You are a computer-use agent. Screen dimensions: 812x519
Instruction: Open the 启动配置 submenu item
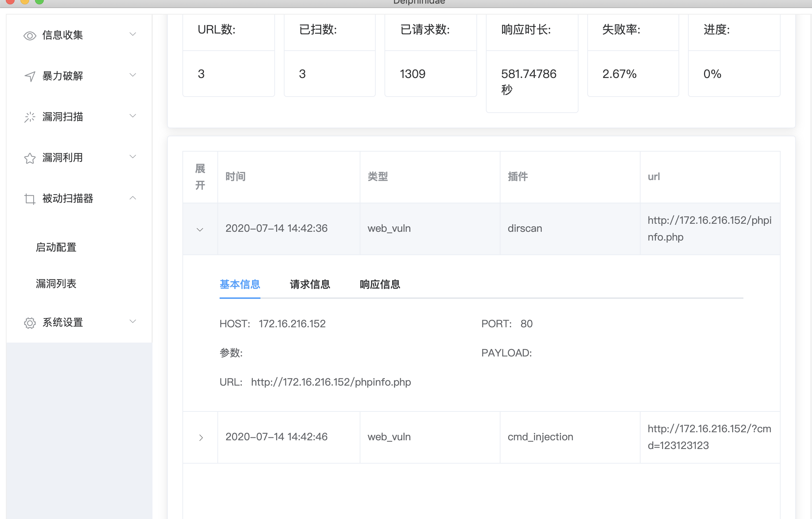point(56,247)
